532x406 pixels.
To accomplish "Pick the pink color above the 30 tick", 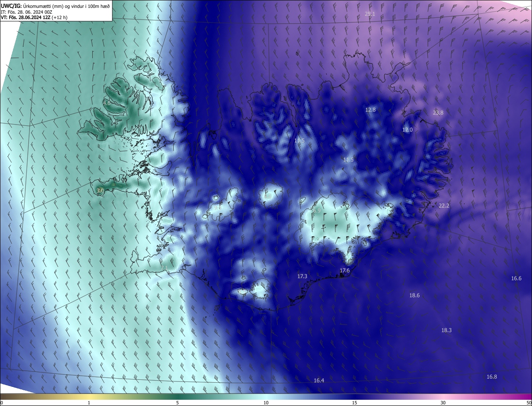I will click(443, 396).
